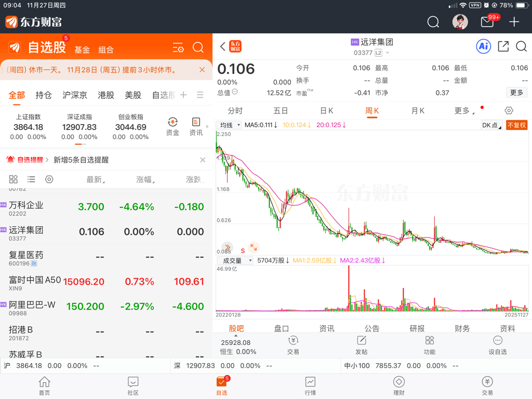
Task: Add a new watchlist group tab
Action: click(x=183, y=95)
